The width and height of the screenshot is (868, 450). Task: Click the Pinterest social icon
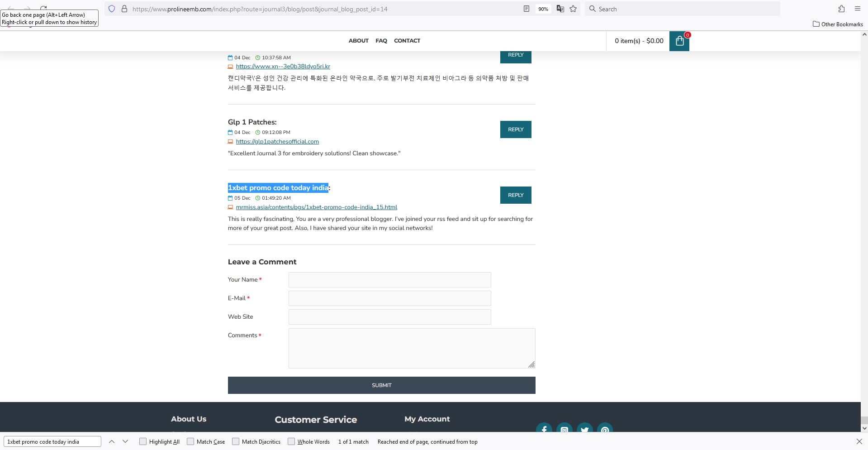[605, 430]
